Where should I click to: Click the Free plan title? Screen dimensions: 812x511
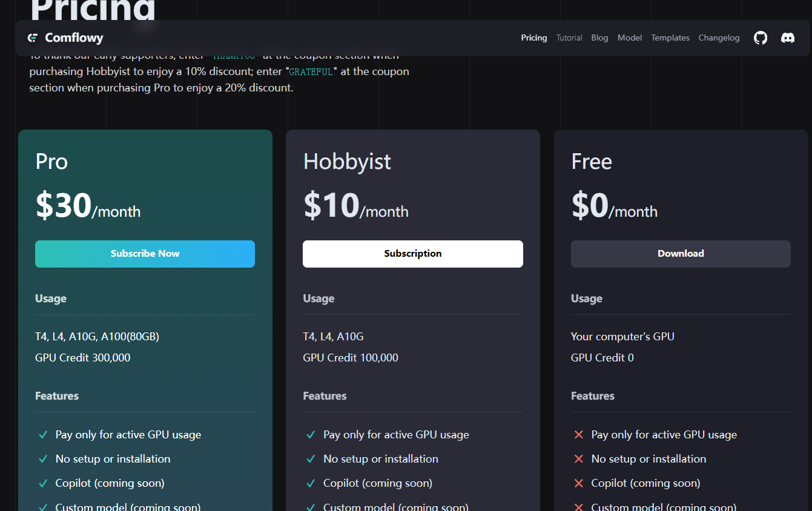[x=592, y=162]
